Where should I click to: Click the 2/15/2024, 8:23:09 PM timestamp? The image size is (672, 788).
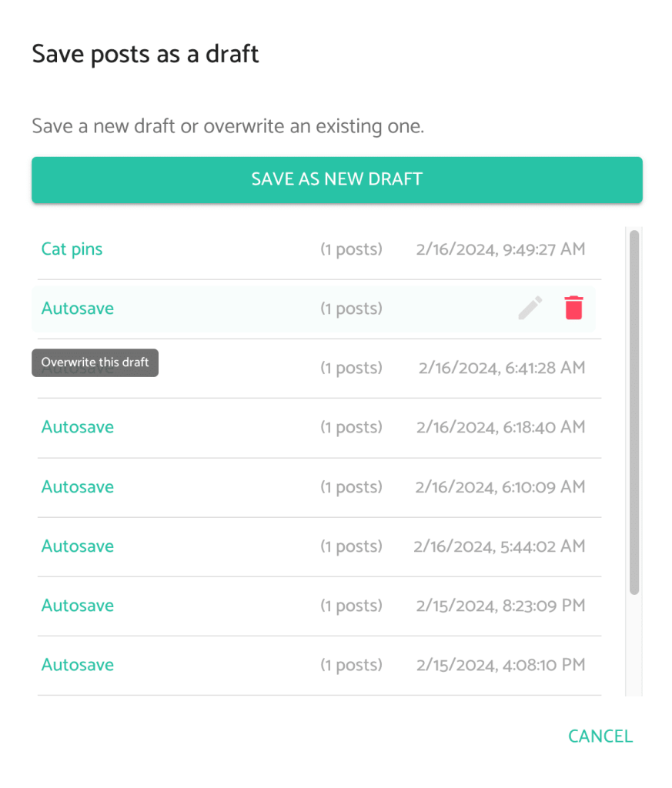point(500,606)
